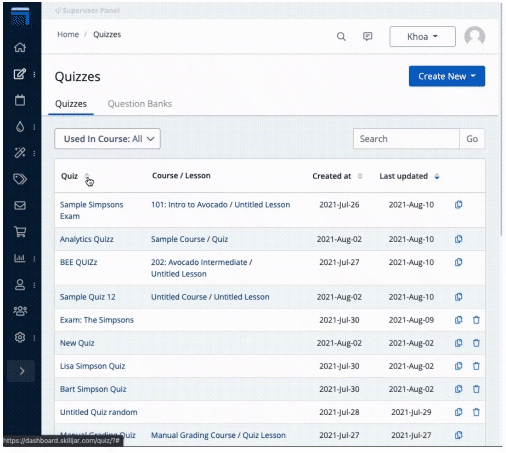The height and width of the screenshot is (453, 506).
Task: Duplicate the Sample Simpsons Exam quiz
Action: (x=459, y=204)
